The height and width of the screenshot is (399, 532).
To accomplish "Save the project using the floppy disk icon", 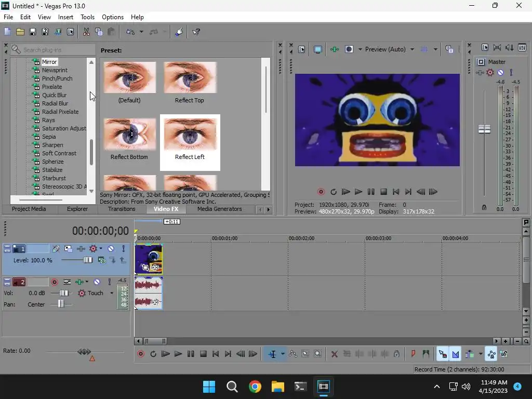I will click(x=33, y=32).
